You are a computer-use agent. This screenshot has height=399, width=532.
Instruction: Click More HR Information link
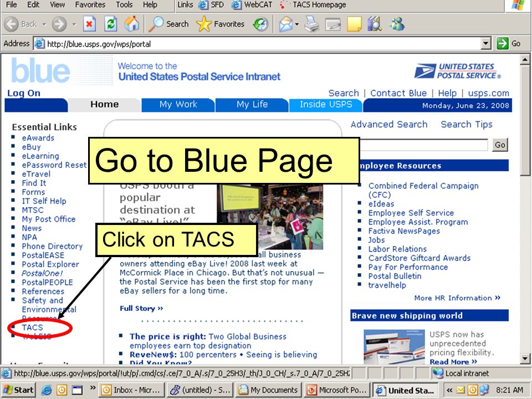pyautogui.click(x=457, y=298)
